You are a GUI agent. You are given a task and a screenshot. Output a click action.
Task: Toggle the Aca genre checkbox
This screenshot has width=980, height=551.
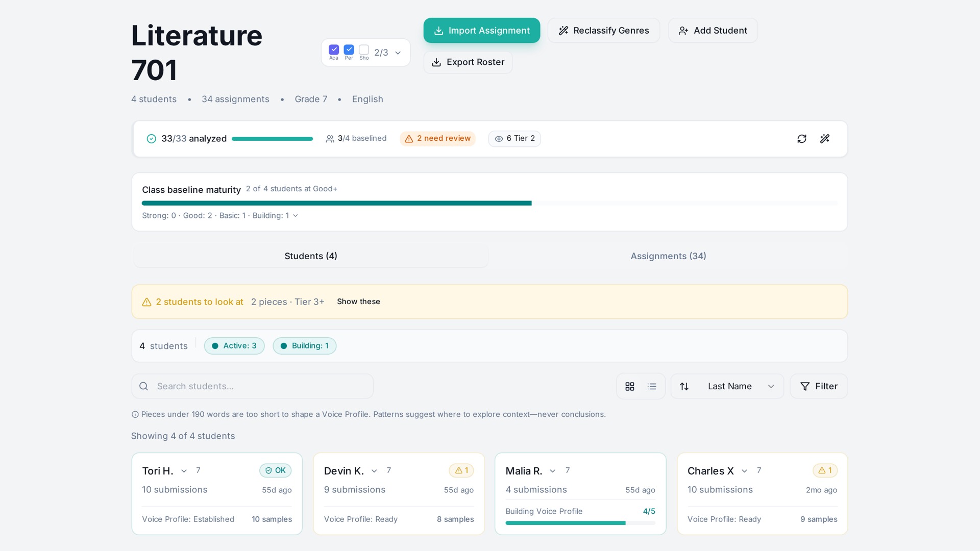[334, 49]
